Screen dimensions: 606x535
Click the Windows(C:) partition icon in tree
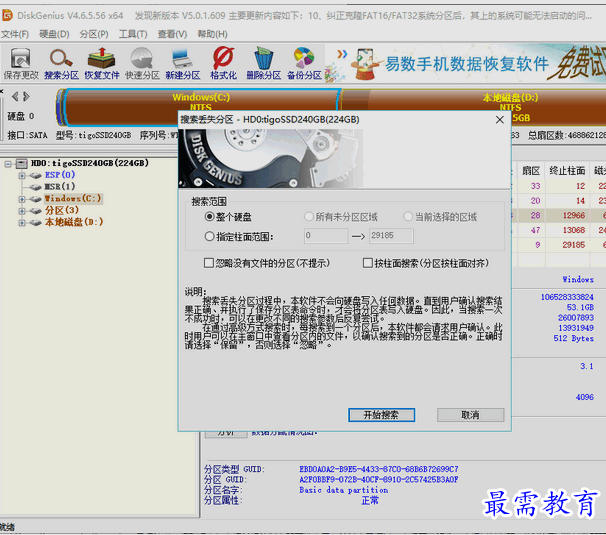pos(35,199)
